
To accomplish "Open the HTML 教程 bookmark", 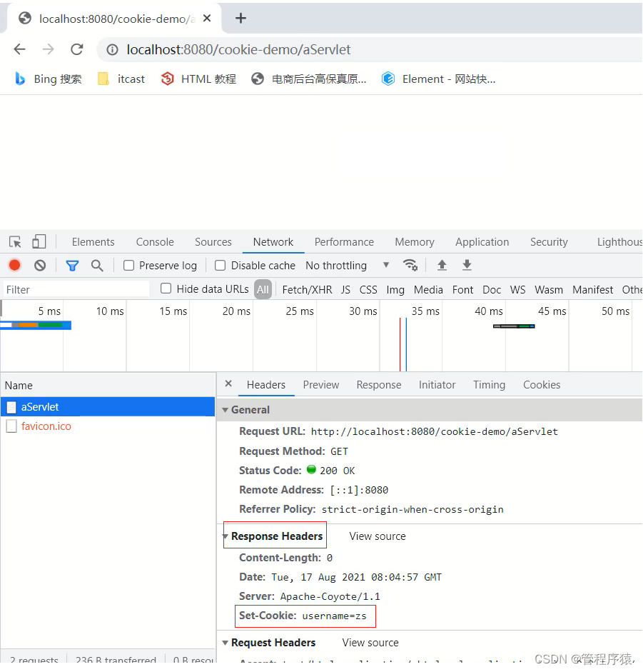I will [198, 79].
